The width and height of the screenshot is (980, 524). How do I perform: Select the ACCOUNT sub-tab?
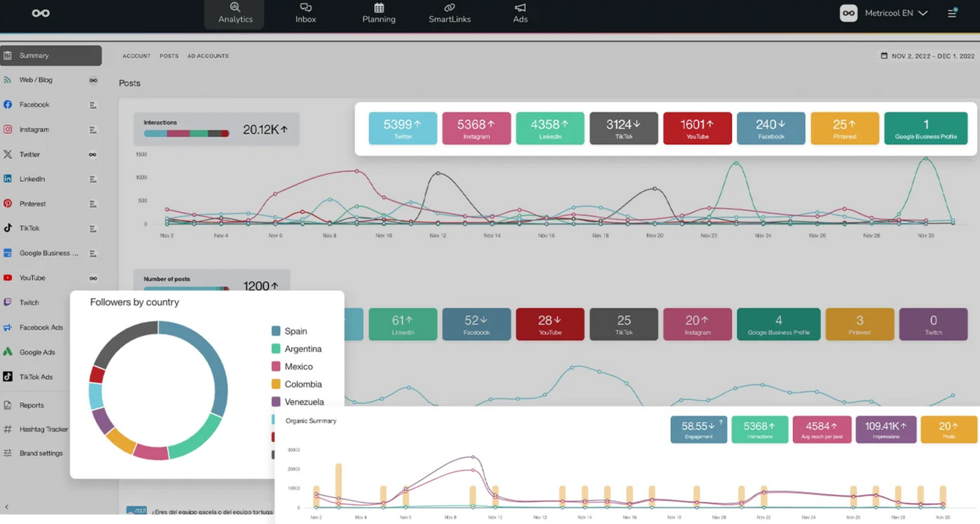[136, 56]
